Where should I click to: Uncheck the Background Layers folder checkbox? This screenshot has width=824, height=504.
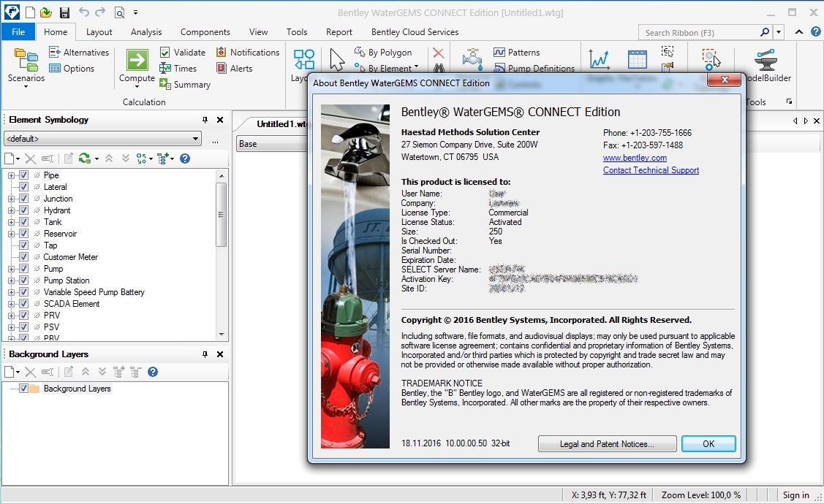click(23, 389)
